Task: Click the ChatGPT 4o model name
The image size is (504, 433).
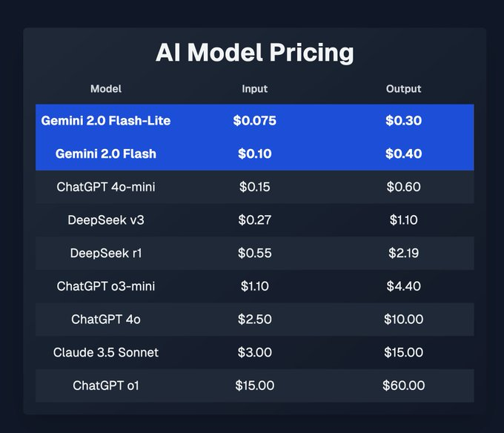Action: point(106,320)
